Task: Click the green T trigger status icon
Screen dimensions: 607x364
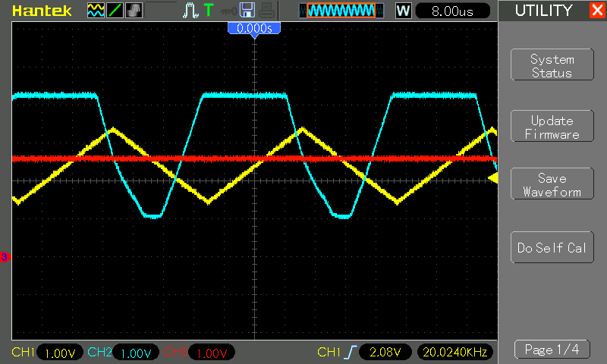Action: (x=209, y=10)
